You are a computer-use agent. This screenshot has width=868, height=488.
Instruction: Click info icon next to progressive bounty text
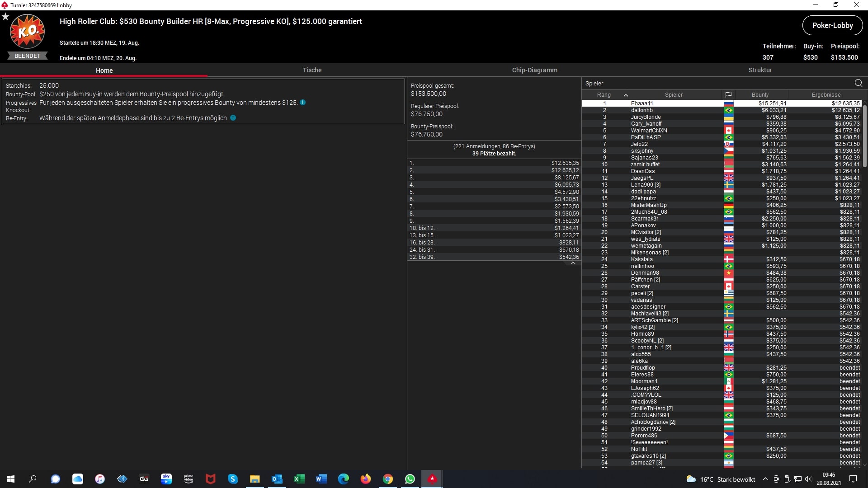[x=303, y=103]
